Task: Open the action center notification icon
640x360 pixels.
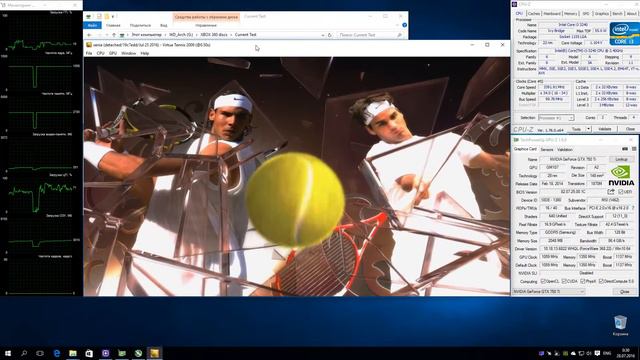Action: click(x=598, y=353)
